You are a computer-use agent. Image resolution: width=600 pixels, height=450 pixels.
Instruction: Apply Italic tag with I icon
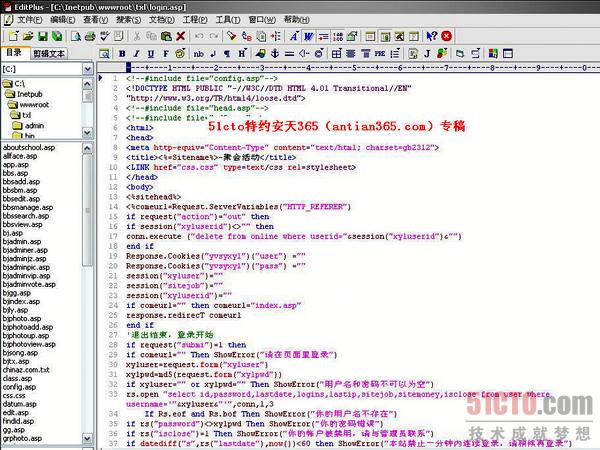coord(136,54)
